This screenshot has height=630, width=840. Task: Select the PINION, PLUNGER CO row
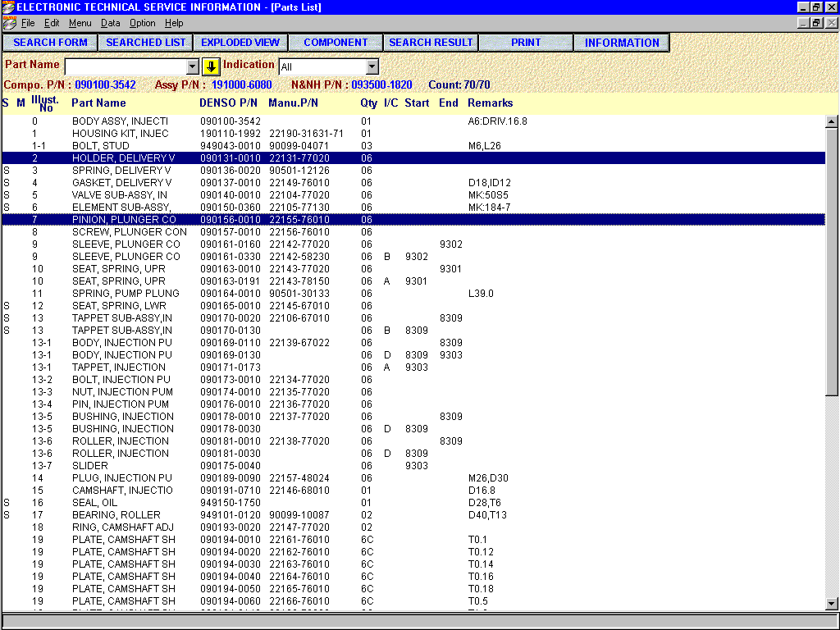pos(413,220)
